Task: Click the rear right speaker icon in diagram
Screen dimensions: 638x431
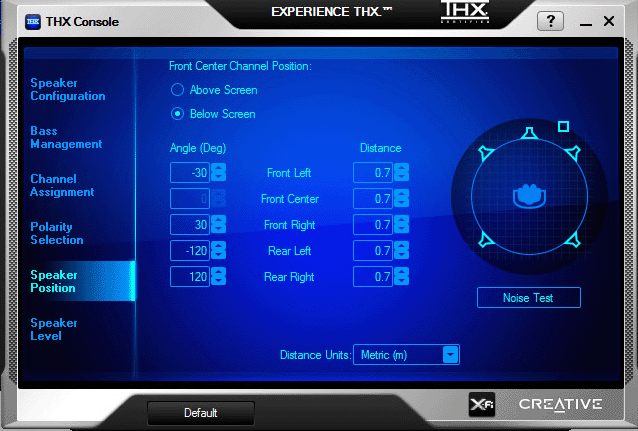Action: 573,238
